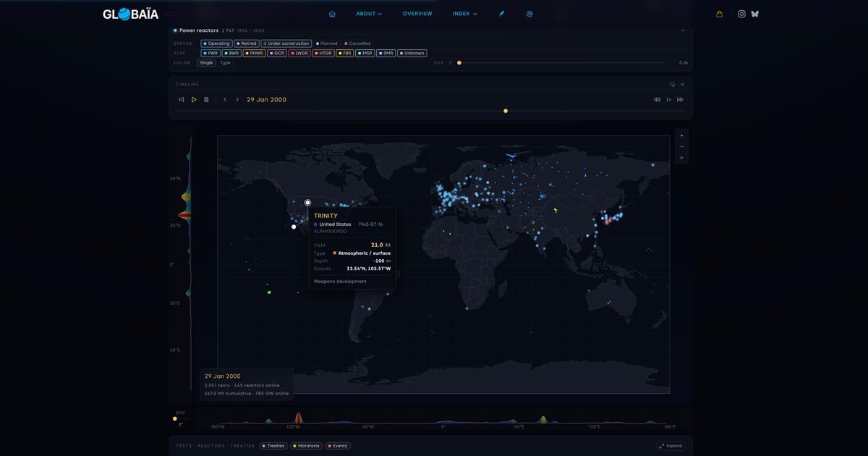
Task: Toggle the Moratoria chip
Action: point(306,446)
